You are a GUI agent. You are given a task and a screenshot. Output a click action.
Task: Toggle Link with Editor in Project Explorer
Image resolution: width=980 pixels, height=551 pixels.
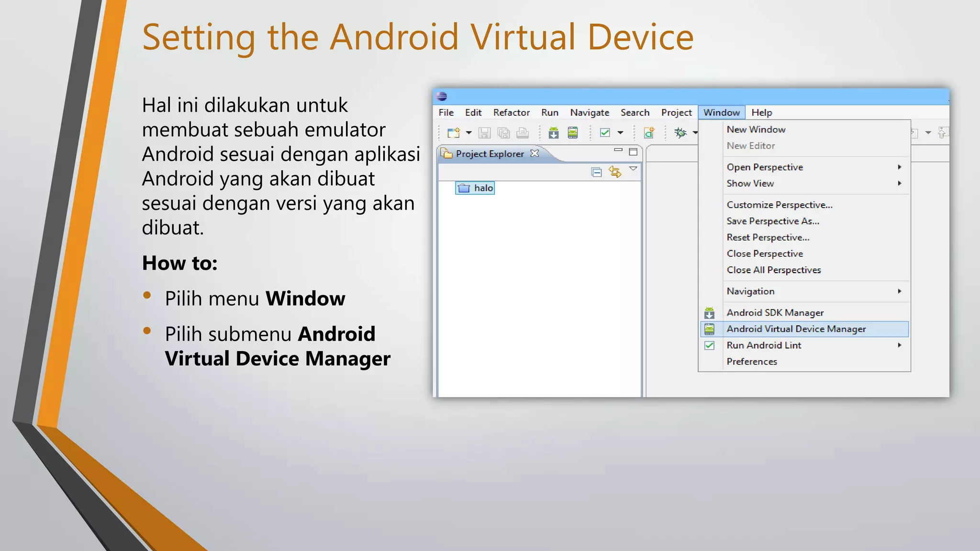pyautogui.click(x=615, y=172)
